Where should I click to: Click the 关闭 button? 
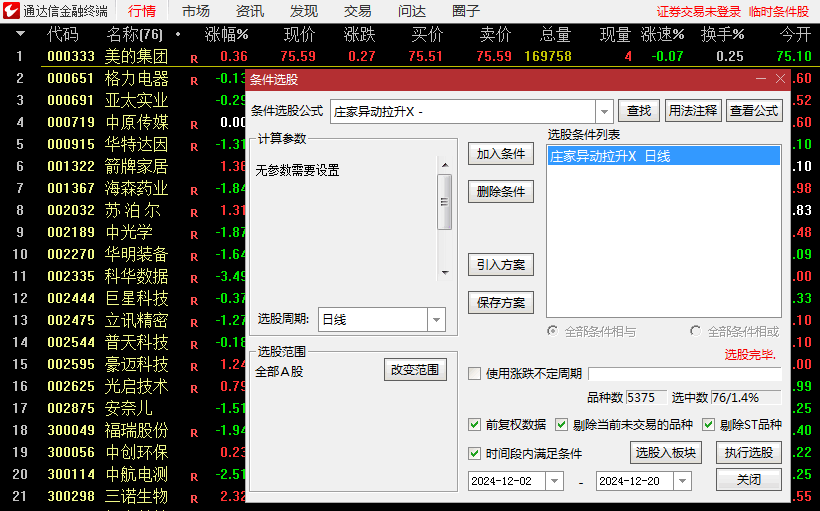(749, 480)
